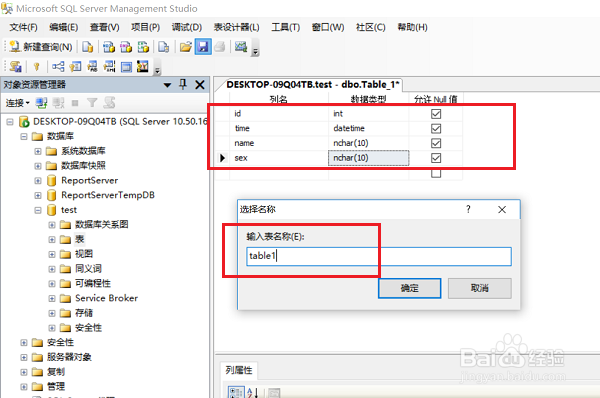600x398 pixels.
Task: Uncheck Allow Nulls for the time column
Action: pyautogui.click(x=436, y=128)
